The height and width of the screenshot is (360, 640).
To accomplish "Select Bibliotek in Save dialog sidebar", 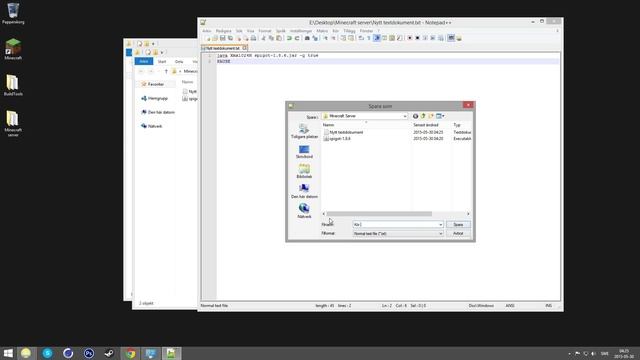I will coord(304,171).
